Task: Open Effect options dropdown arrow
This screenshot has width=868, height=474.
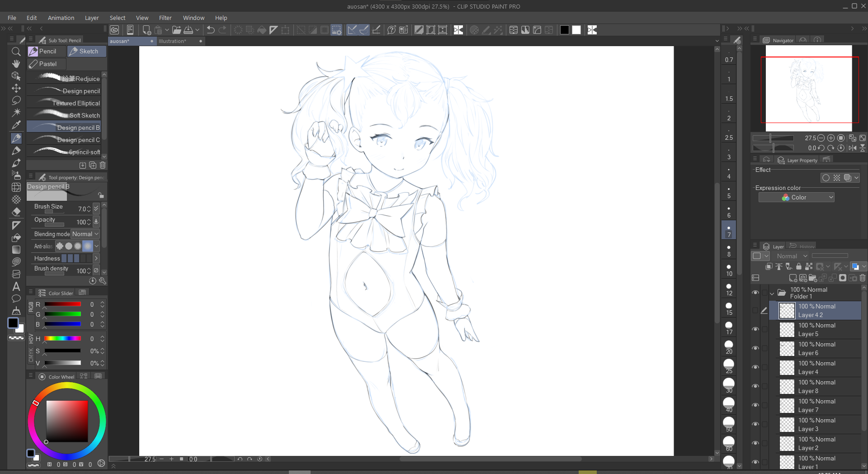Action: pyautogui.click(x=856, y=178)
